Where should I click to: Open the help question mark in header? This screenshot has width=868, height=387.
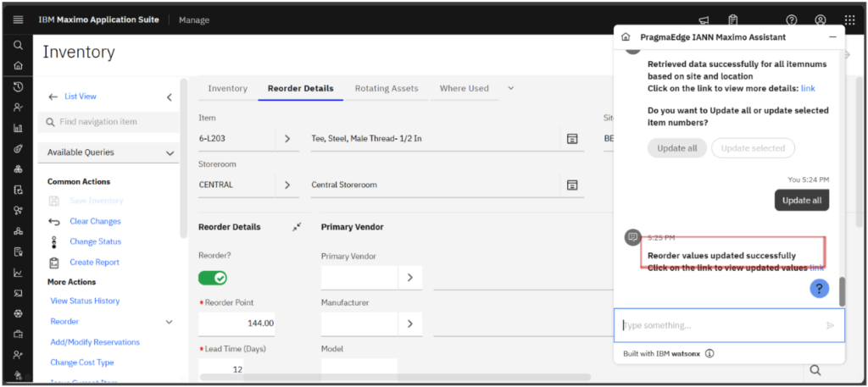[x=792, y=20]
